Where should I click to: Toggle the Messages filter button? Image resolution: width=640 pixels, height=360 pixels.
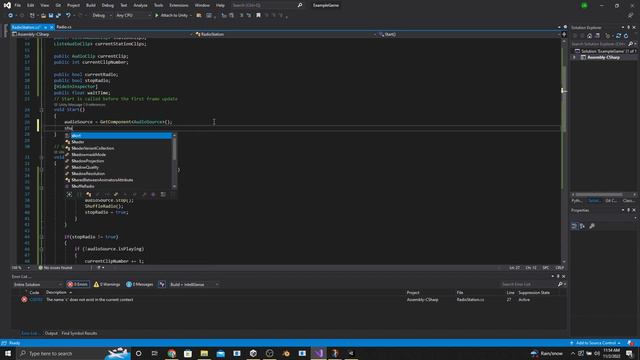(140, 284)
